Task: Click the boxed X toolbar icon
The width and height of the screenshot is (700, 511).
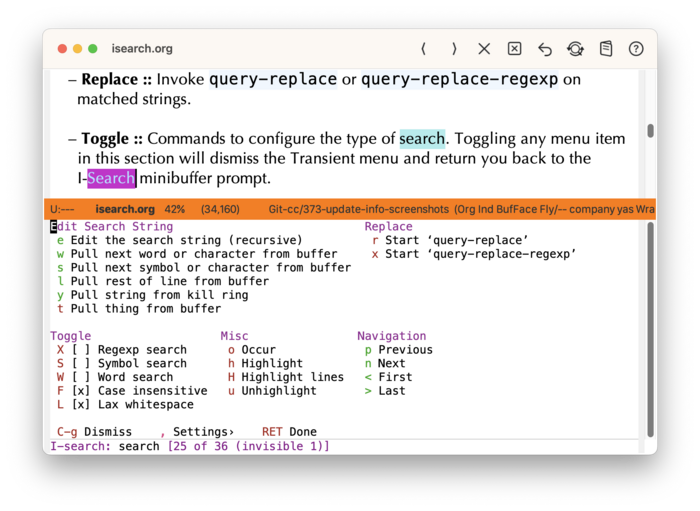Action: [x=514, y=49]
